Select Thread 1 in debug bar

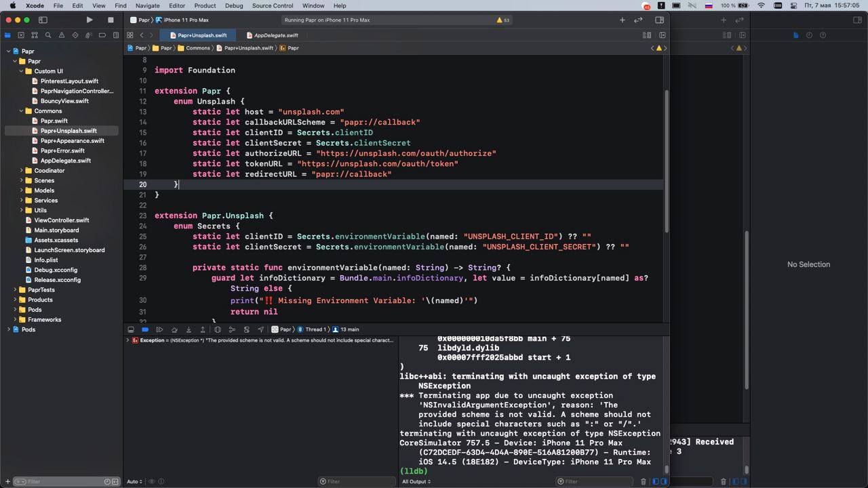coord(311,329)
